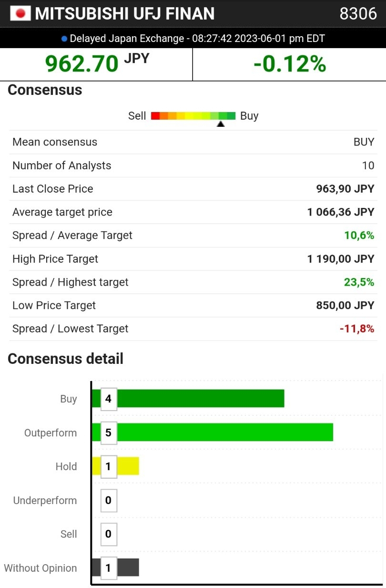Click the 8306 ticker code
Viewport: 386px width, 588px height.
[358, 14]
